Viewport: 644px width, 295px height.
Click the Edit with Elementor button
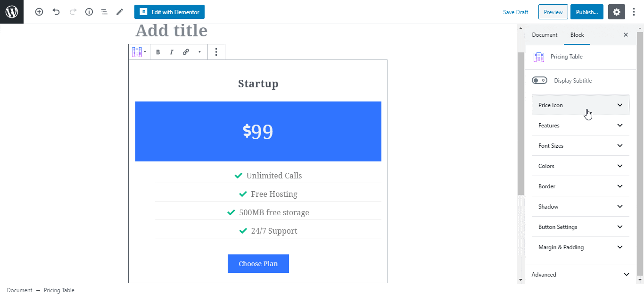(169, 12)
